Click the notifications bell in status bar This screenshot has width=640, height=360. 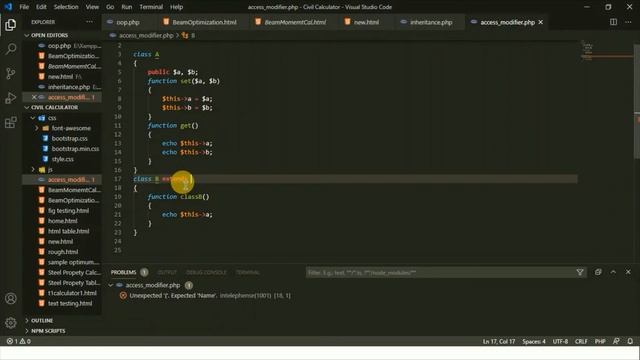click(x=630, y=341)
